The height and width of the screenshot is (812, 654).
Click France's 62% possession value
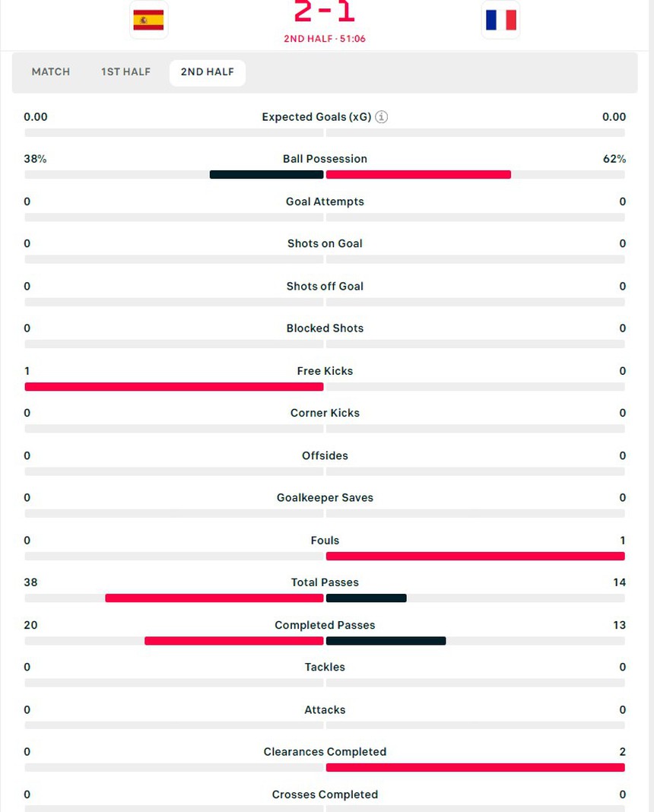[x=614, y=159]
